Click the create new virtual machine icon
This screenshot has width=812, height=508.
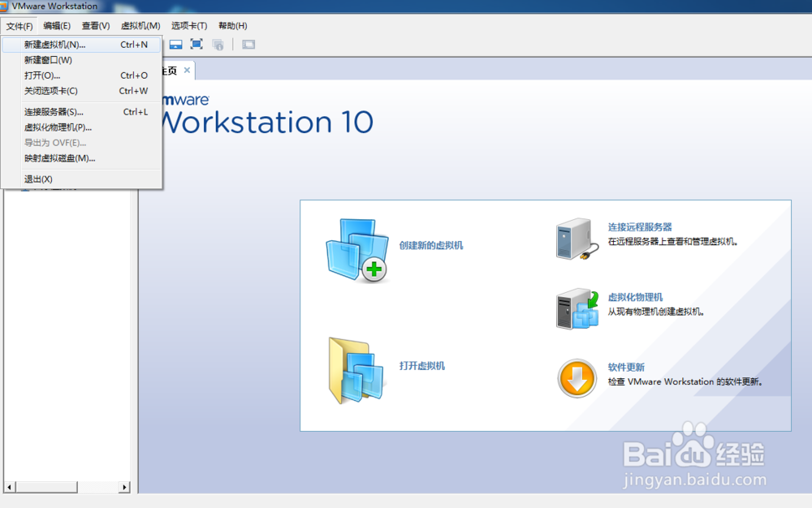pos(357,251)
